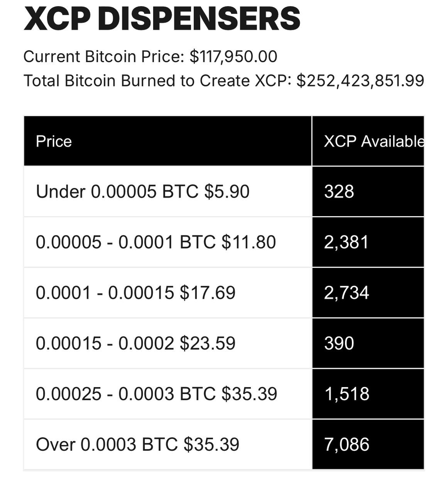The height and width of the screenshot is (494, 448).
Task: Click the Current Bitcoin Price label
Action: 104,57
